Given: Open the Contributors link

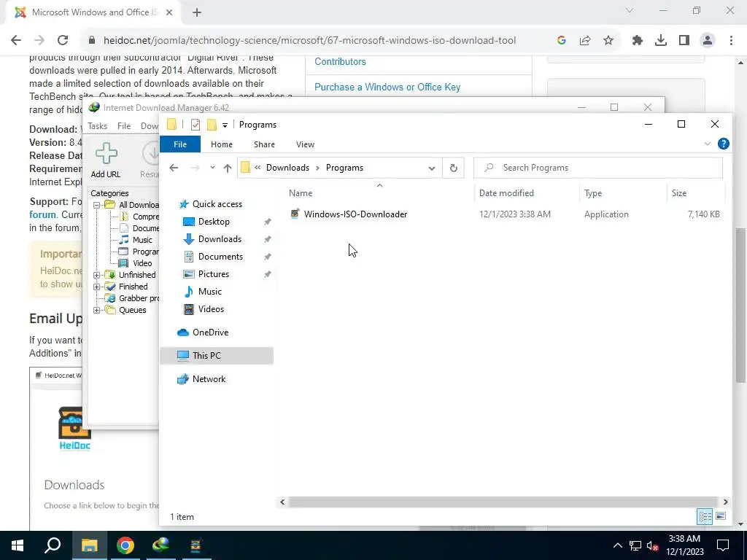Looking at the screenshot, I should point(340,61).
